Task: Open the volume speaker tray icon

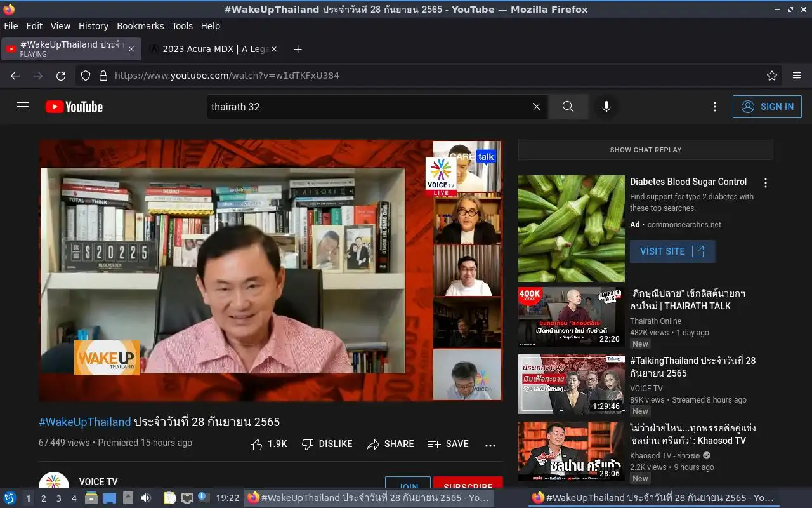Action: pyautogui.click(x=146, y=498)
